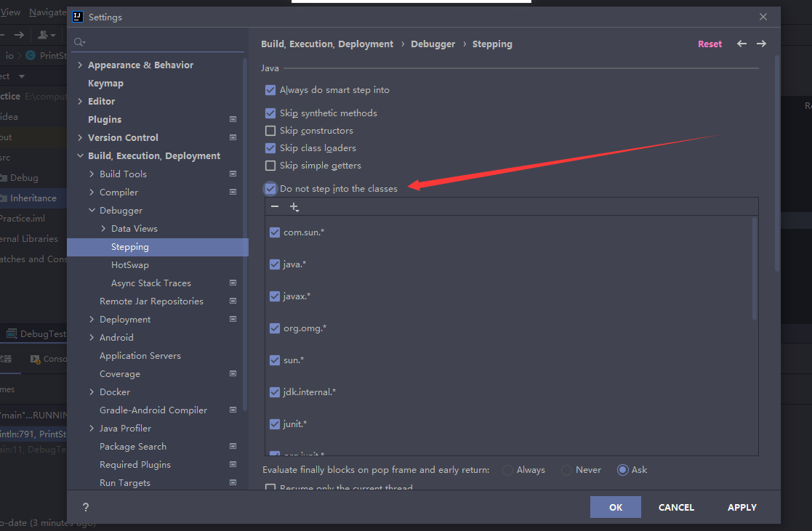This screenshot has width=812, height=531.
Task: Expand the Build Tools node
Action: [x=92, y=174]
